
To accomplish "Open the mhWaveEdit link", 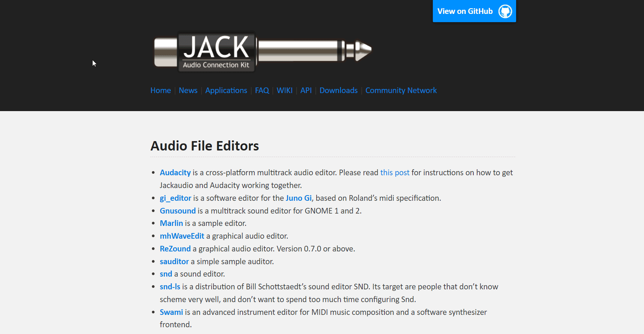I will tap(182, 236).
